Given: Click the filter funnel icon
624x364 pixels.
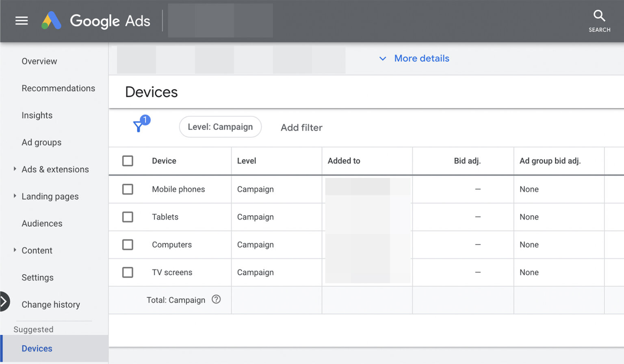Looking at the screenshot, I should (139, 126).
